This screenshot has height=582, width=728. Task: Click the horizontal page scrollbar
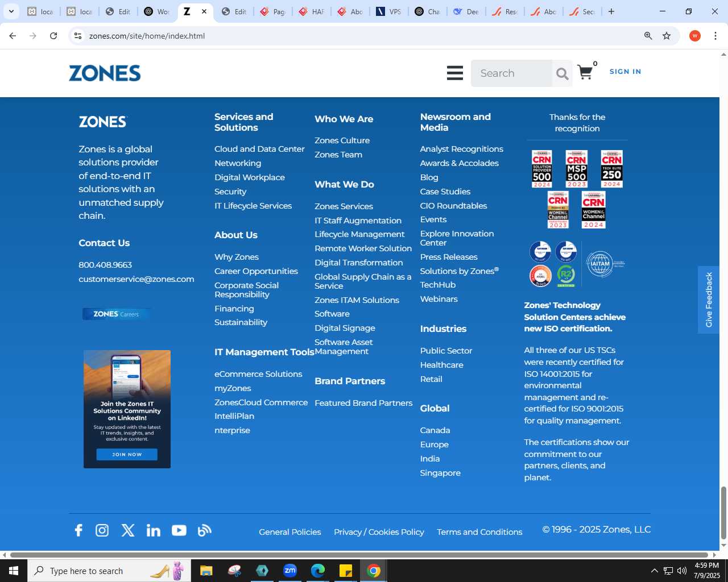pos(359,555)
